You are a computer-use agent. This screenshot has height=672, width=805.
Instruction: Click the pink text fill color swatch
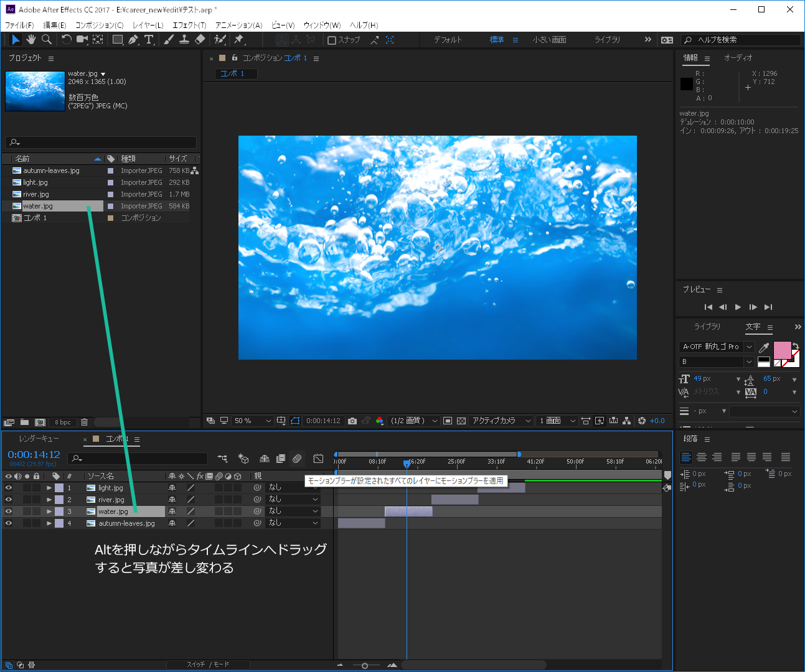click(781, 350)
